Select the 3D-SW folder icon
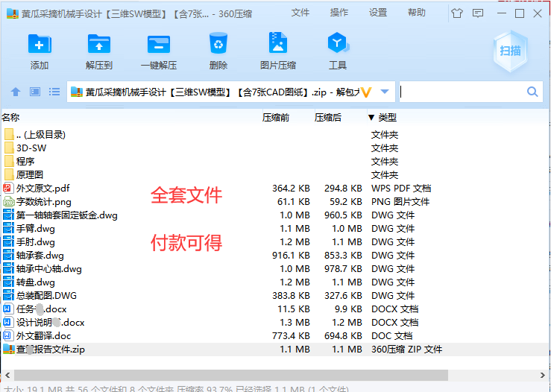 pos(10,148)
